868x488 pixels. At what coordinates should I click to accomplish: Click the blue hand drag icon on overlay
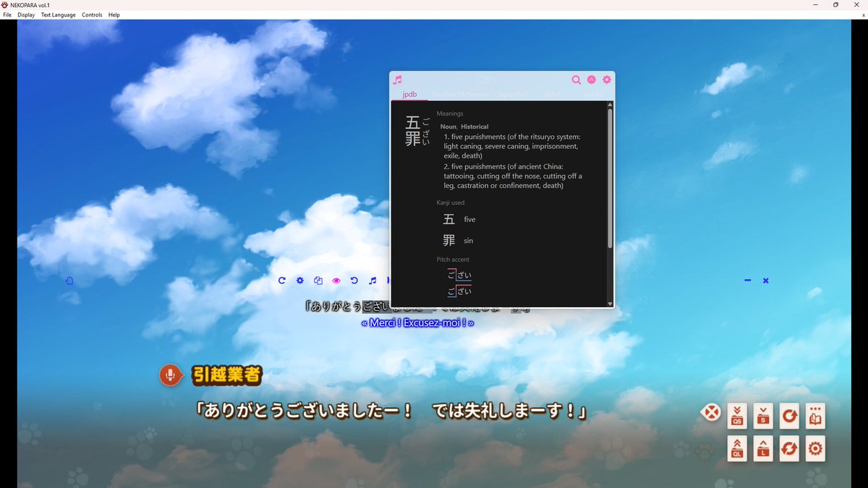point(69,281)
